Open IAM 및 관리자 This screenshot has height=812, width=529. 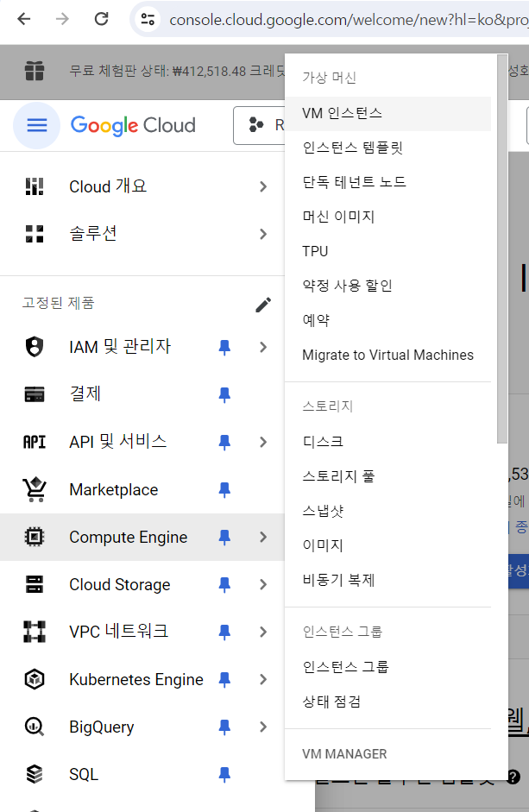[x=120, y=346]
